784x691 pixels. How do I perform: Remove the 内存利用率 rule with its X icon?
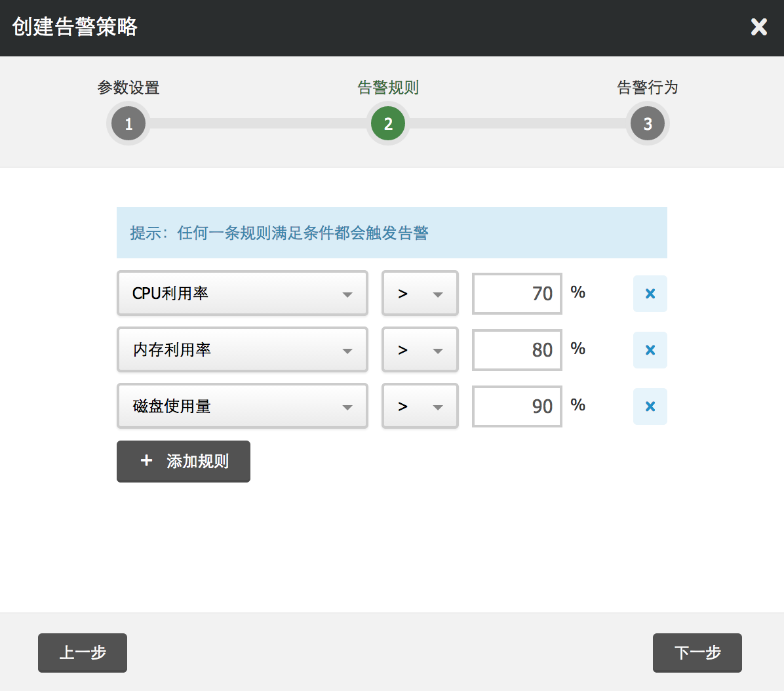click(x=650, y=350)
